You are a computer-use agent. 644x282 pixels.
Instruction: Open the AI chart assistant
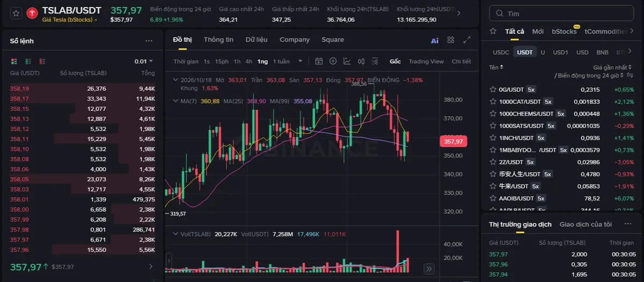click(435, 40)
